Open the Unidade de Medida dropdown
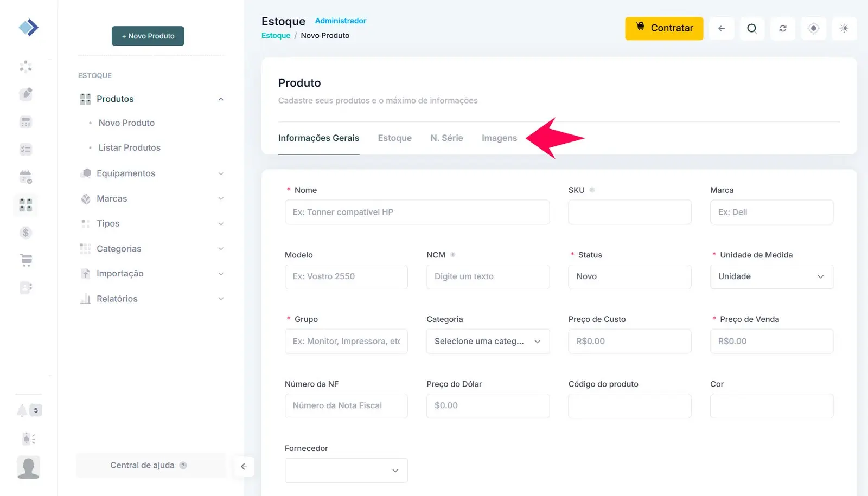 [771, 276]
